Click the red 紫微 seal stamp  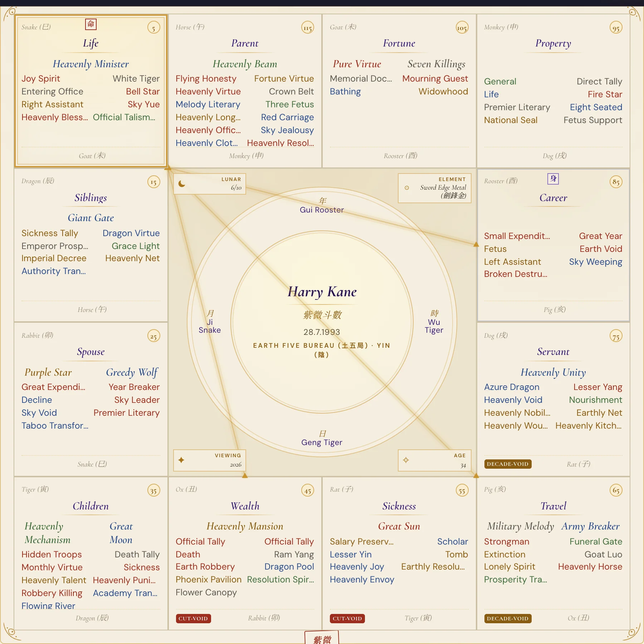(x=322, y=638)
